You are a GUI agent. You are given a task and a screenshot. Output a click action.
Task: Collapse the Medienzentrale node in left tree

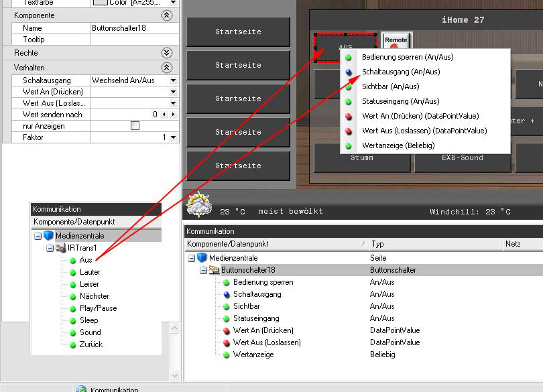pyautogui.click(x=38, y=236)
